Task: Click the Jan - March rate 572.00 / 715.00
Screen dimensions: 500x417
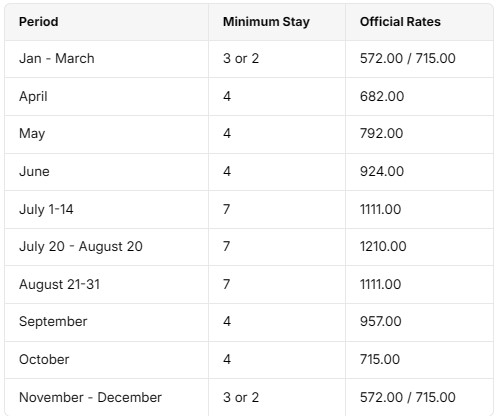Action: click(408, 59)
